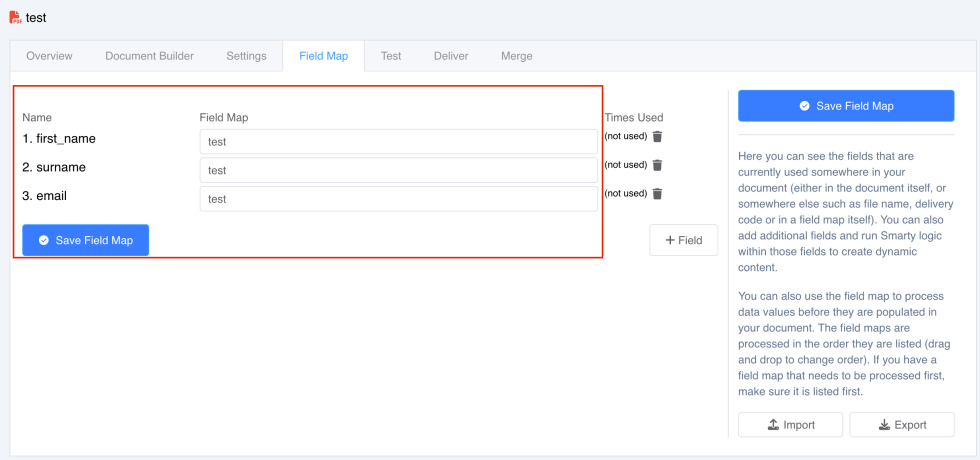980x460 pixels.
Task: Select the active Field Map tab
Action: coord(323,56)
